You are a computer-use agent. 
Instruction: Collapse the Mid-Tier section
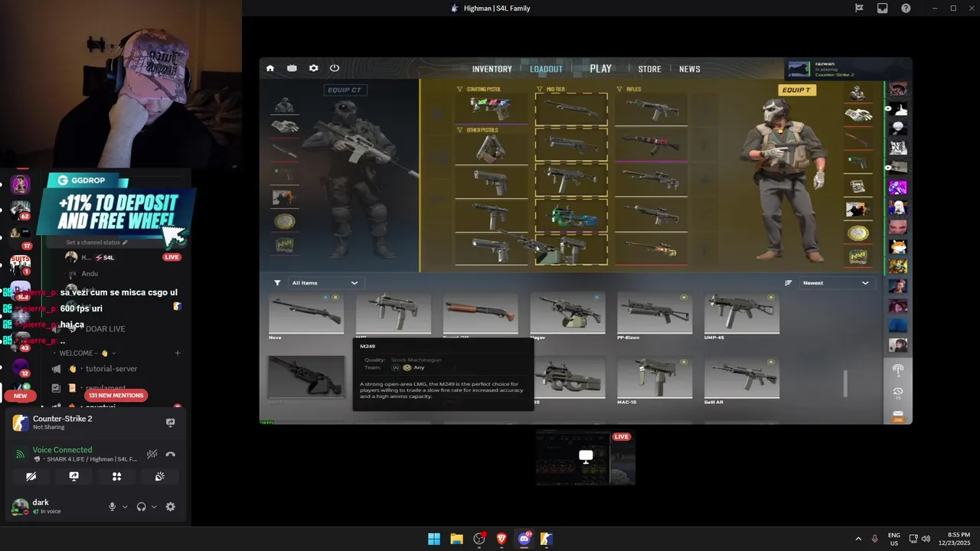coord(540,90)
